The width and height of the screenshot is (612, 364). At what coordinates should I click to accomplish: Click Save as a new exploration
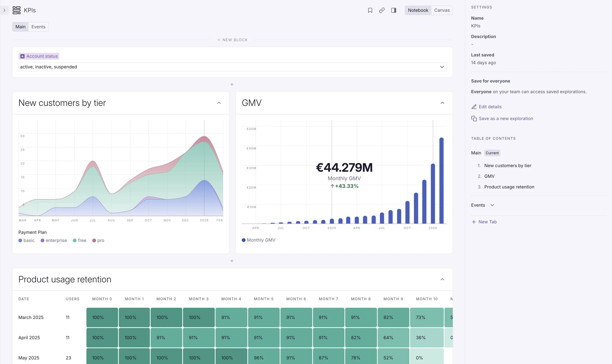tap(506, 118)
